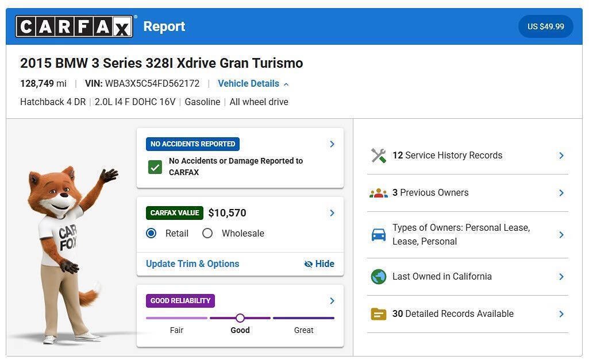This screenshot has height=364, width=589.
Task: Click the CARFAX VALUE green badge
Action: 175,213
